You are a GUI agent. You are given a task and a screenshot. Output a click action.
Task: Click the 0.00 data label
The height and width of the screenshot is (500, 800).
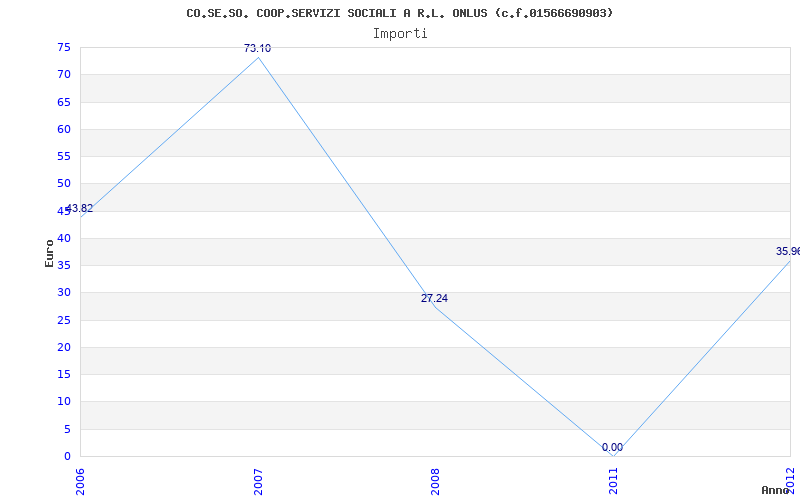[x=612, y=447]
